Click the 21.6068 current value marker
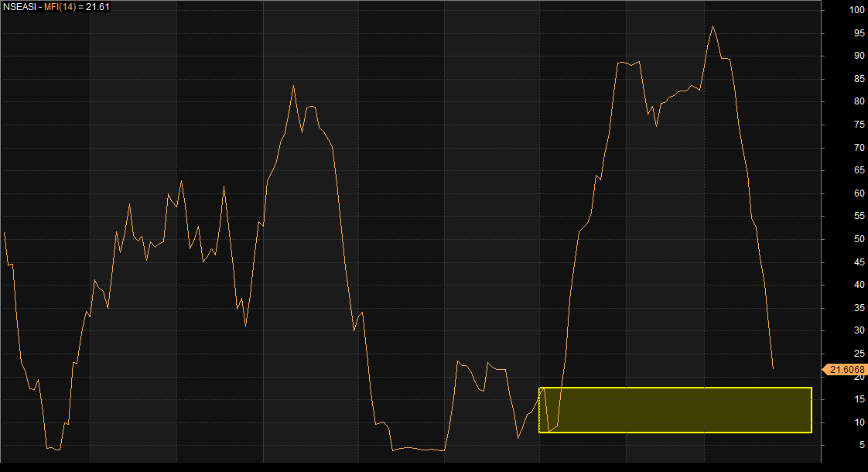868x472 pixels. point(845,370)
